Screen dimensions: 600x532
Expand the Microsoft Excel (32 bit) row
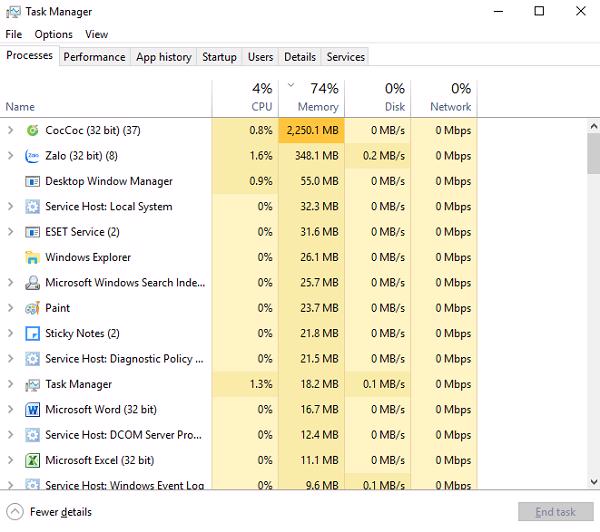click(x=10, y=460)
